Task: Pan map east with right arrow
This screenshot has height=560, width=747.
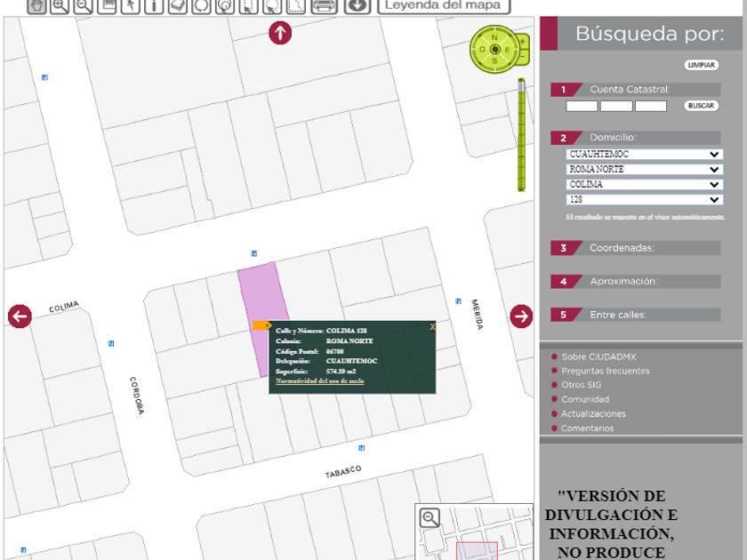Action: point(521,316)
